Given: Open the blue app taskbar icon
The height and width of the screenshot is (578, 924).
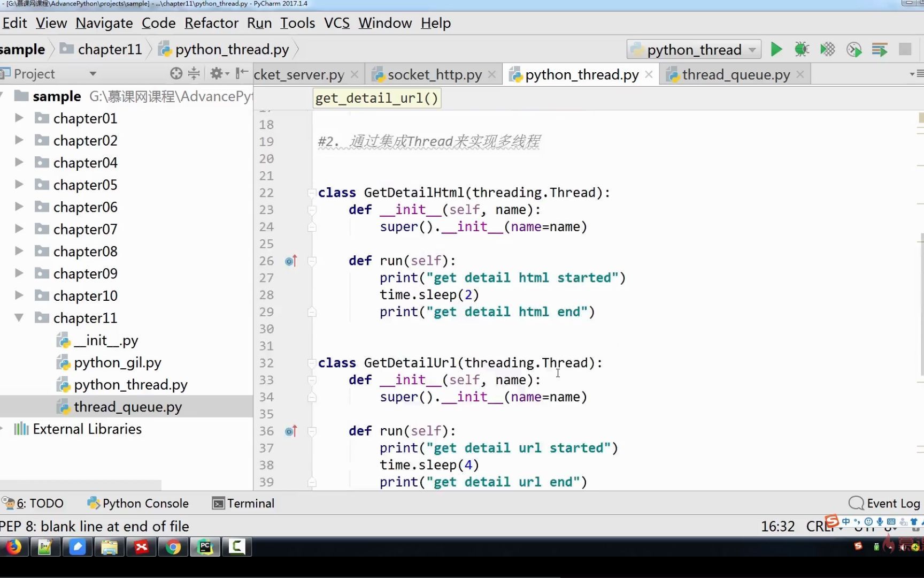Looking at the screenshot, I should click(77, 547).
